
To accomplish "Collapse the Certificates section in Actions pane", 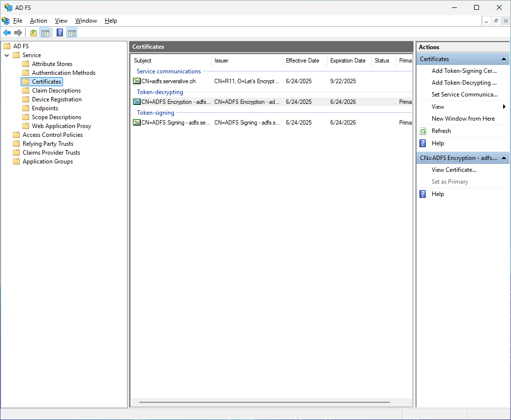I will [504, 59].
